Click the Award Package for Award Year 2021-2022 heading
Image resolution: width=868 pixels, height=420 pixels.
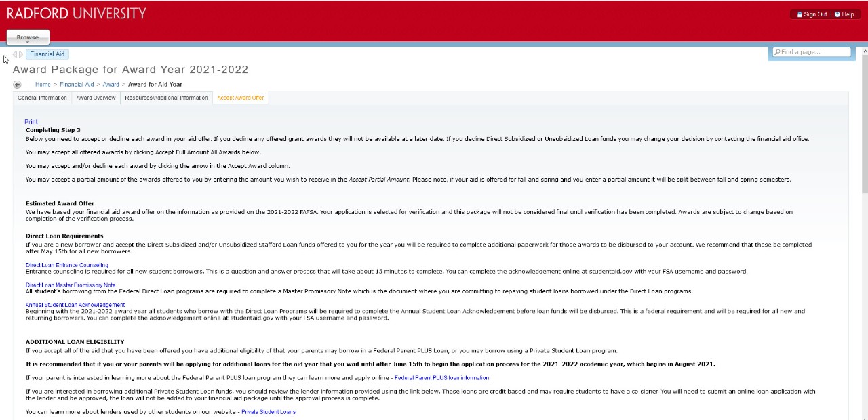[130, 70]
